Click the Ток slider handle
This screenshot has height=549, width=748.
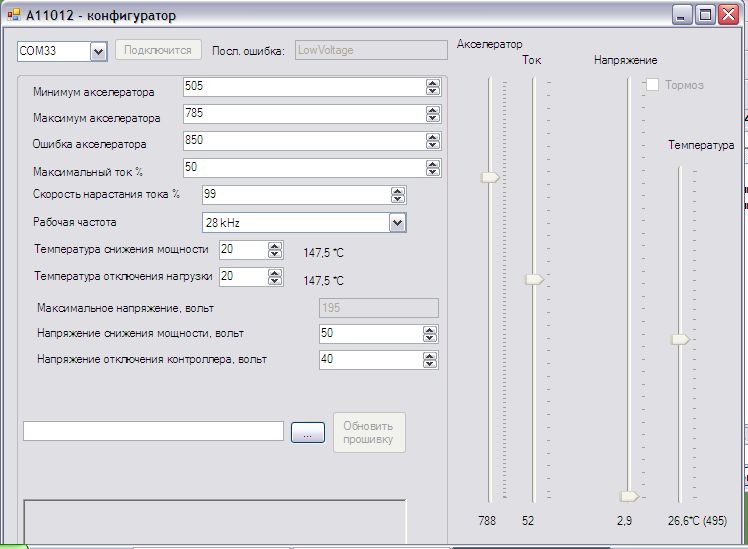tap(535, 279)
